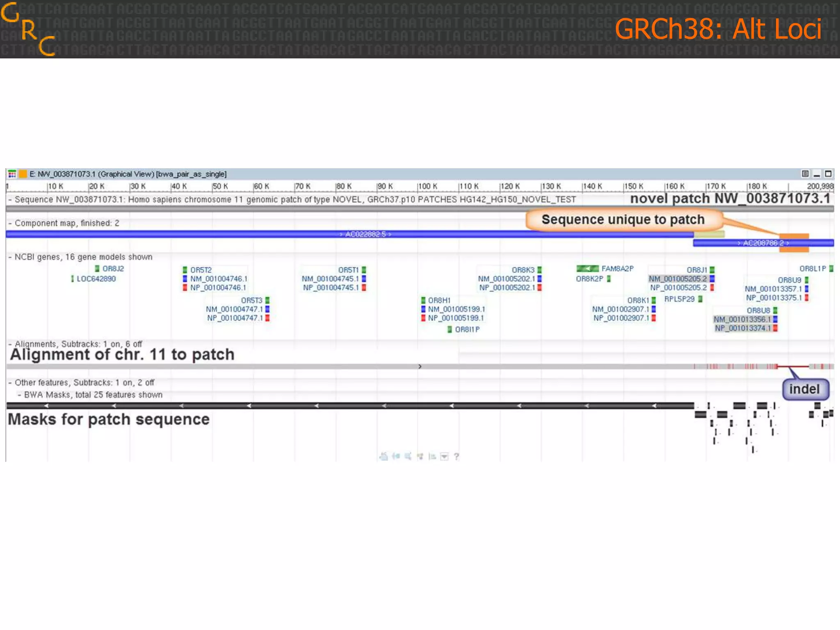Screen dimensions: 840x630
Task: Click blue mRNA marker for NM_001004746.1
Action: click(185, 279)
